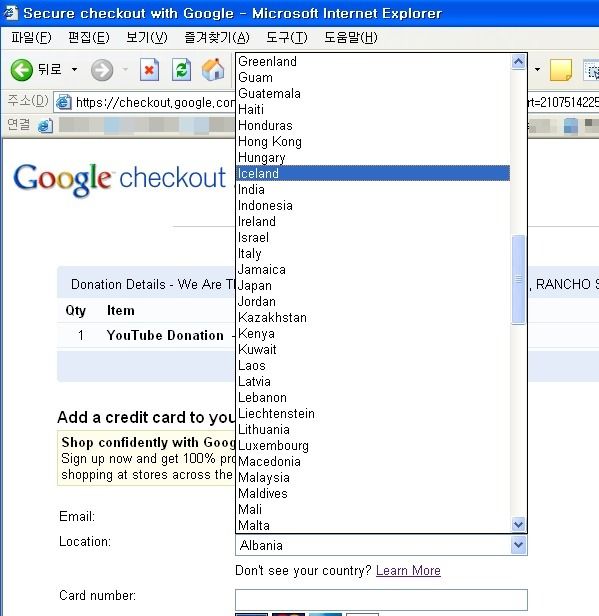599x616 pixels.
Task: Select Jordan from country list
Action: tap(373, 301)
